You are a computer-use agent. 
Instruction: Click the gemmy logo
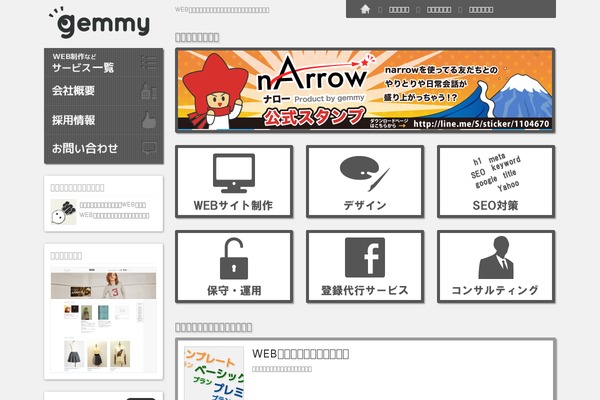(x=99, y=22)
